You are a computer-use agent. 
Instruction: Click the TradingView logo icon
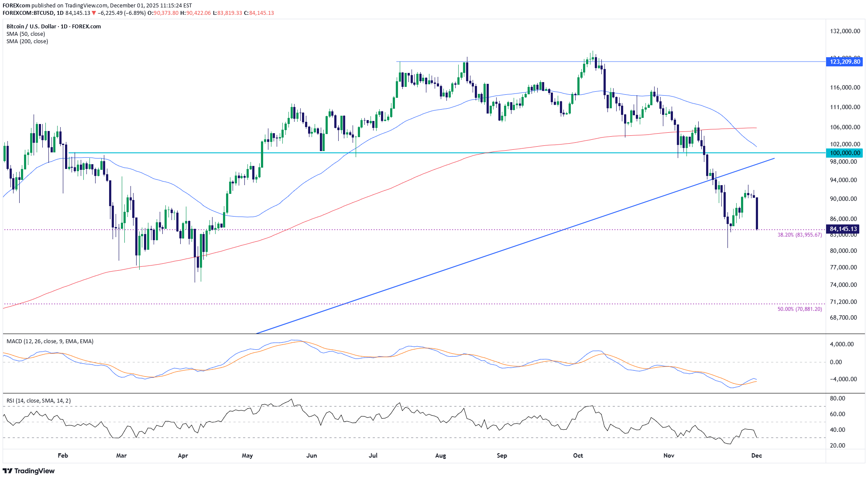coord(7,471)
